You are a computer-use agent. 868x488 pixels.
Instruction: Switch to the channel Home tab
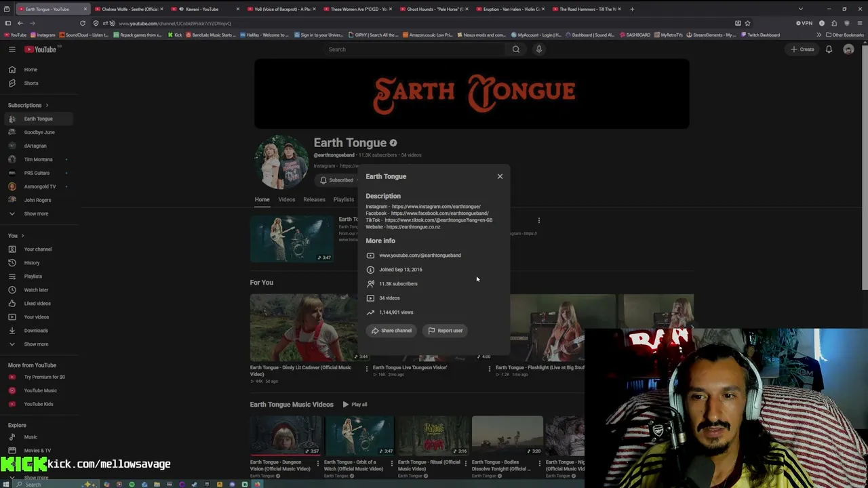tap(262, 200)
